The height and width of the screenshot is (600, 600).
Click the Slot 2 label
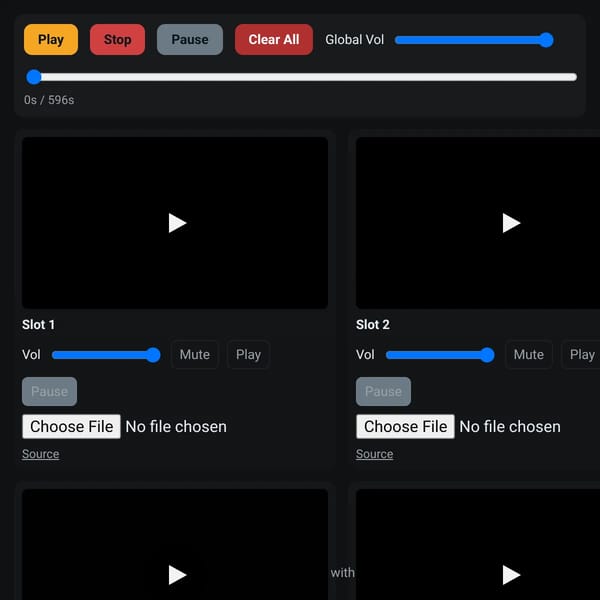[x=373, y=325]
